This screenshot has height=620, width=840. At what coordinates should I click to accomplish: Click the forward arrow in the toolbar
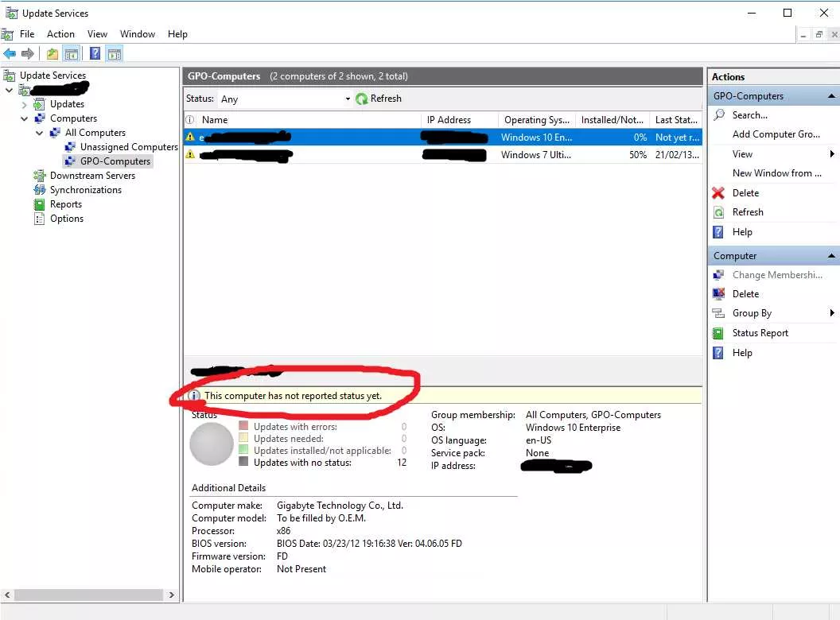(27, 53)
